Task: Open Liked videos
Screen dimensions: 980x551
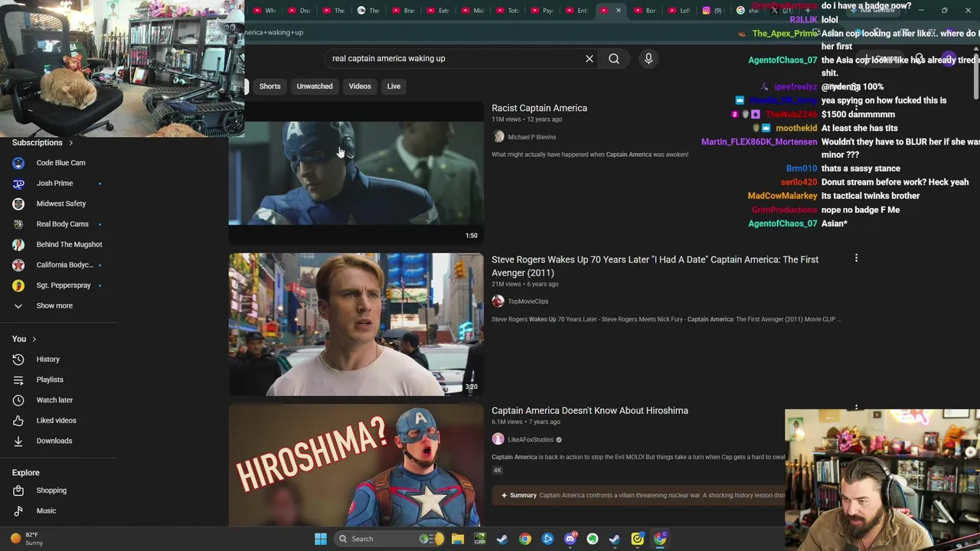Action: (58, 420)
